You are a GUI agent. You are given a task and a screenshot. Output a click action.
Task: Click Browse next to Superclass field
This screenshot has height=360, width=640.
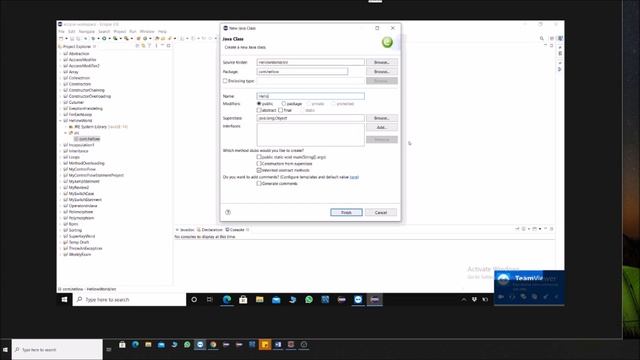pyautogui.click(x=382, y=118)
